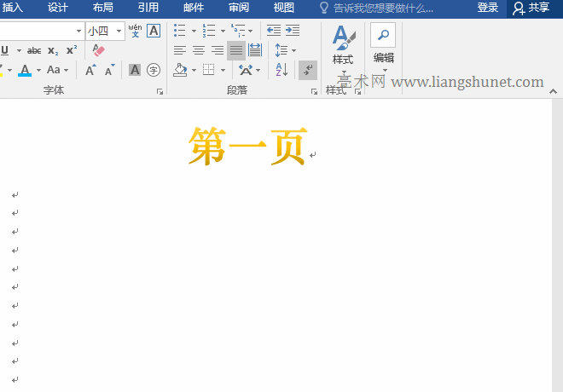Apply paragraph shading paint bucket
This screenshot has height=392, width=563.
point(180,70)
